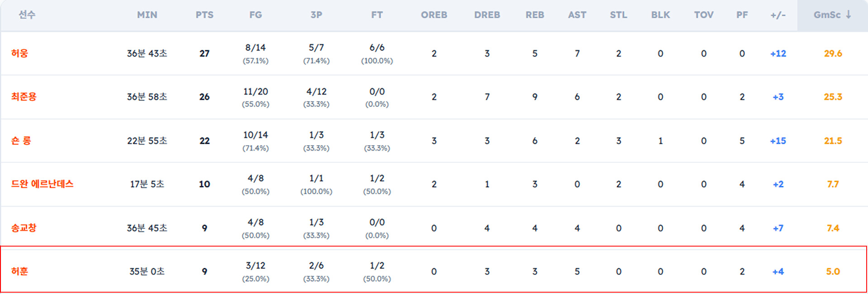The width and height of the screenshot is (868, 294).
Task: Click the FG column header
Action: [x=255, y=15]
